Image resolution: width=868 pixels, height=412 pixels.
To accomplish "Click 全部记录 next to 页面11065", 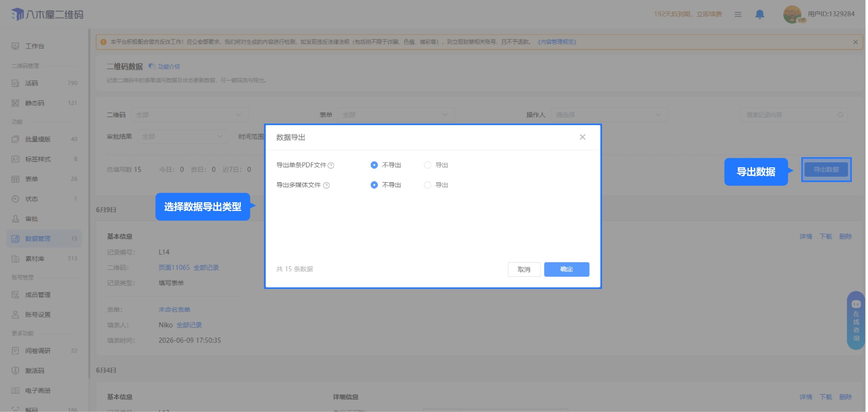I will pyautogui.click(x=207, y=268).
